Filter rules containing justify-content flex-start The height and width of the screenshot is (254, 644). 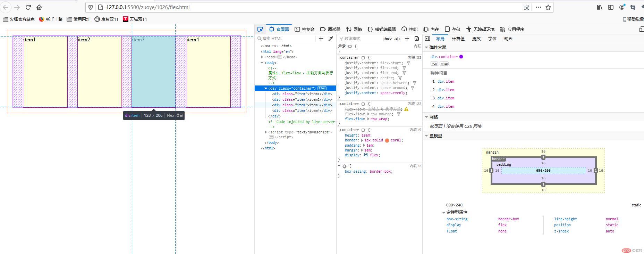[408, 63]
